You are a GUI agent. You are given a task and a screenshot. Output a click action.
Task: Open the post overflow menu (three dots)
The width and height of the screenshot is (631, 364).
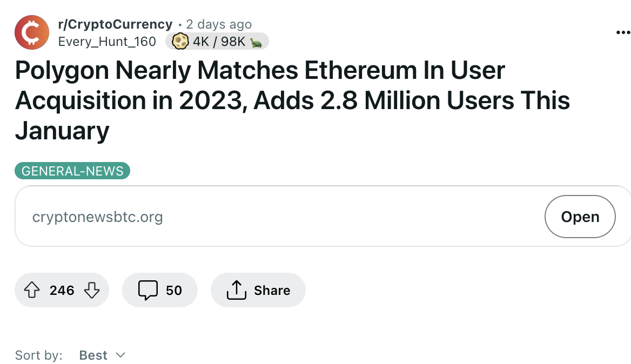(x=622, y=32)
